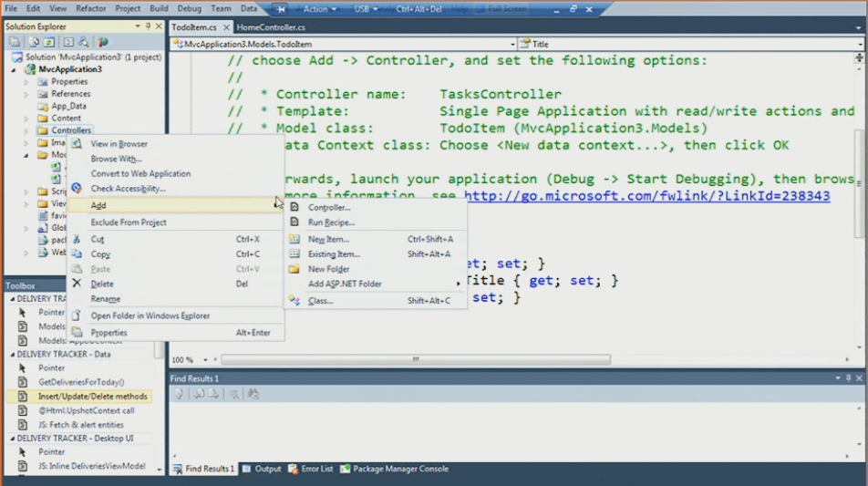Image resolution: width=868 pixels, height=486 pixels.
Task: Choose Rename from the context menu
Action: click(105, 299)
